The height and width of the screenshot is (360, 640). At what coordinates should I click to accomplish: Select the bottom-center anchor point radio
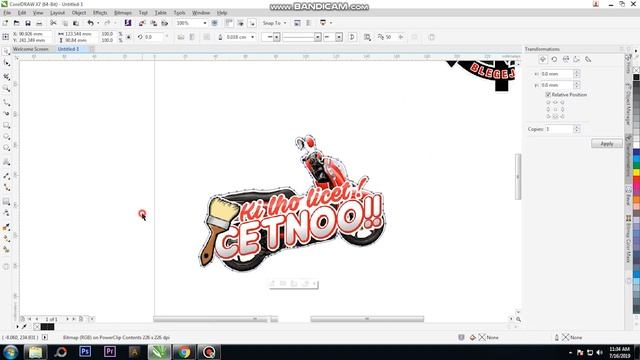(555, 116)
